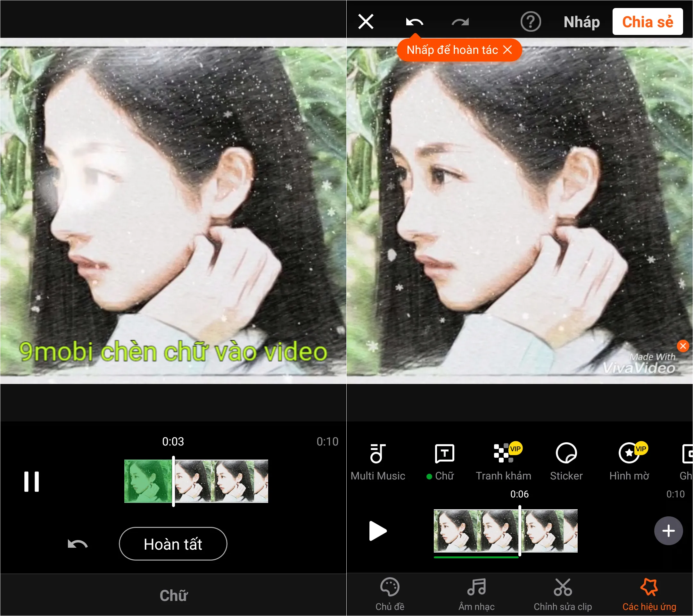The image size is (693, 616).
Task: Tap the Chia sẻ share button
Action: tap(648, 22)
